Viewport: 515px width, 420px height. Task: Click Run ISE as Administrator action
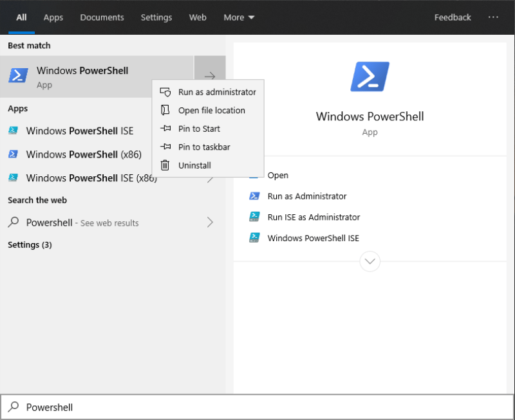tap(314, 217)
